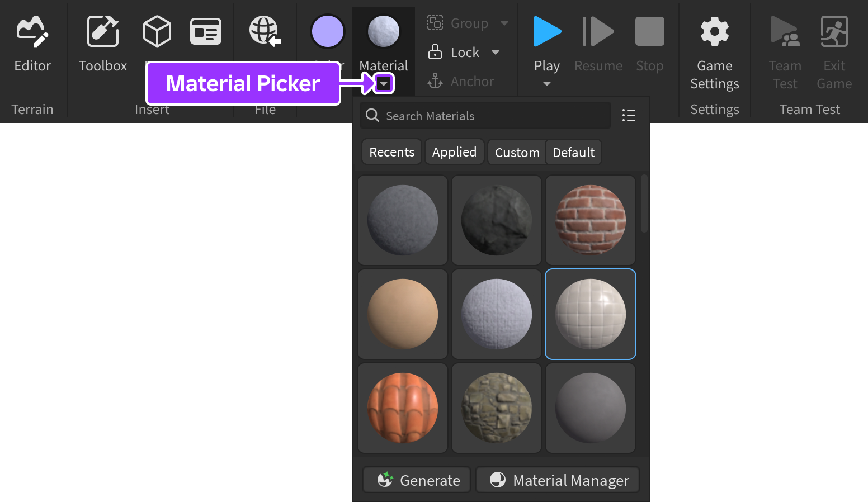Click the Play button

547,32
